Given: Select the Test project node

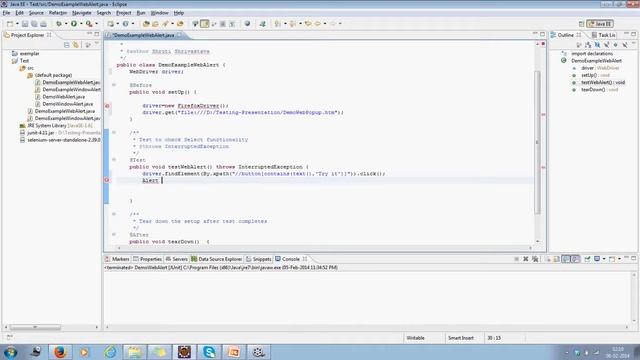Looking at the screenshot, I should (24, 61).
